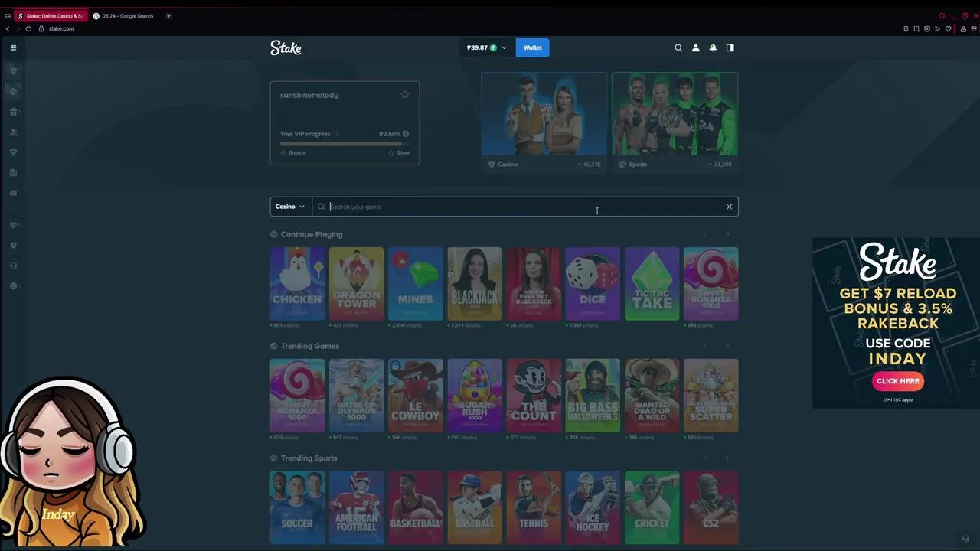Open the gift promotions icon in sidebar
The width and height of the screenshot is (980, 551).
pos(13,112)
